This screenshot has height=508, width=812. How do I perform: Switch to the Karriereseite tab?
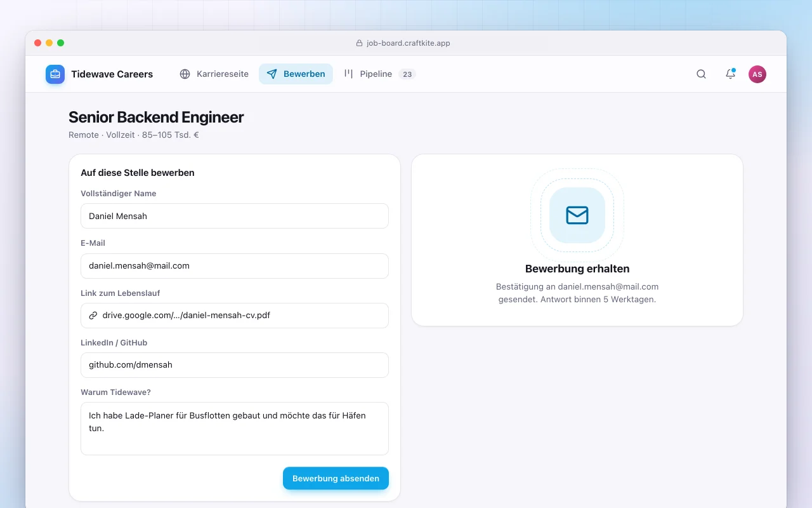point(214,74)
